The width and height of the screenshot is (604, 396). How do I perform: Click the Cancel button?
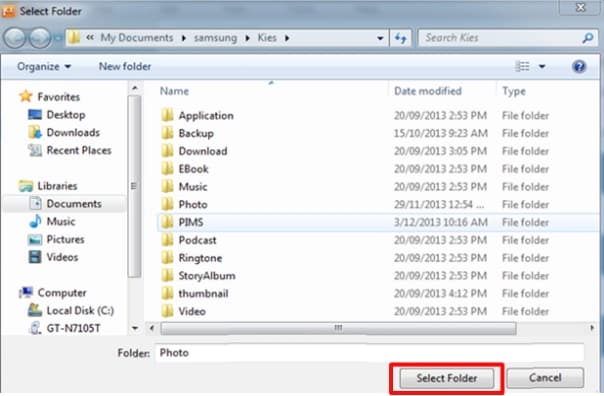[545, 378]
